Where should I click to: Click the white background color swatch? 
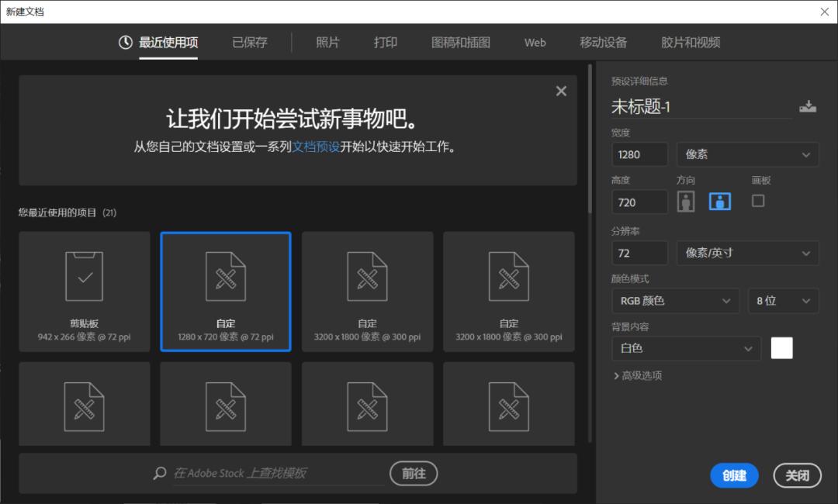[781, 347]
